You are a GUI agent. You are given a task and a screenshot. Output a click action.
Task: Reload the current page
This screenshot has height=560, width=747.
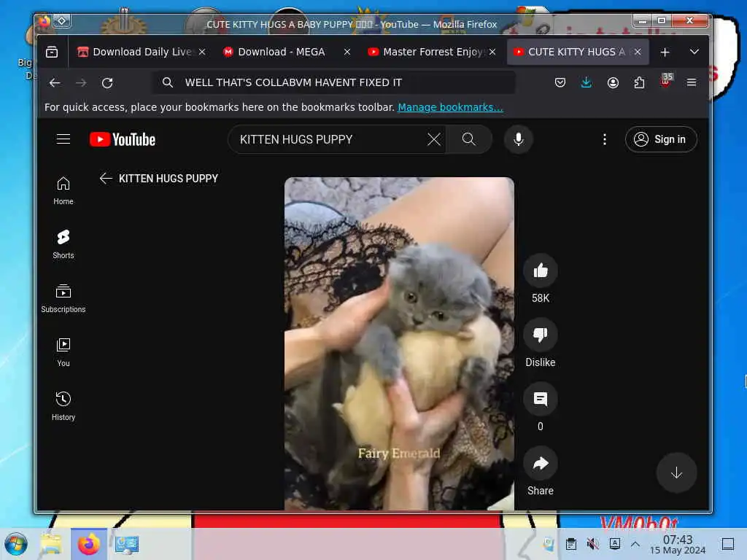click(107, 83)
